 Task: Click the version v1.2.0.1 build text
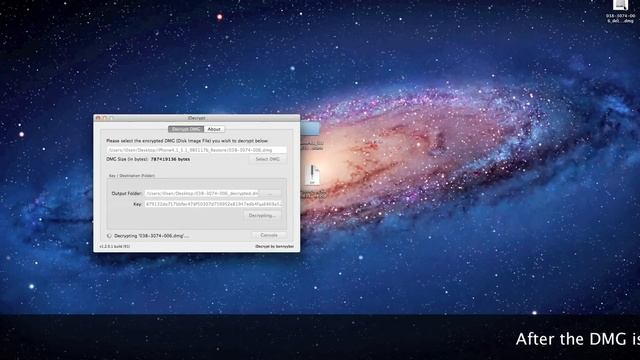tap(115, 247)
